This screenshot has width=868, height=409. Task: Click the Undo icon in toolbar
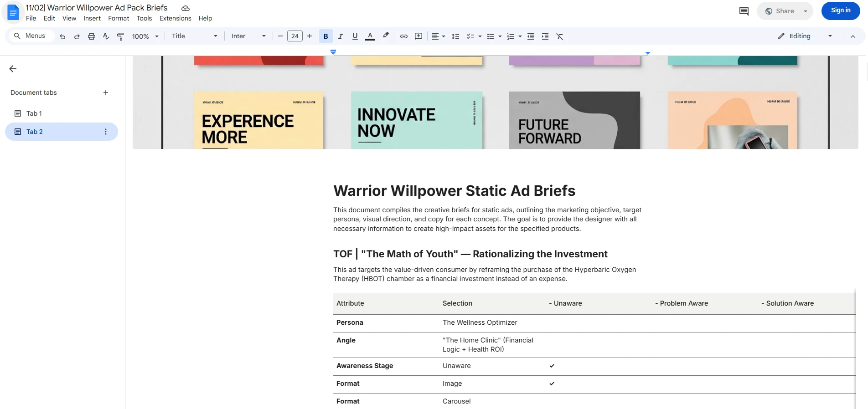pos(62,36)
